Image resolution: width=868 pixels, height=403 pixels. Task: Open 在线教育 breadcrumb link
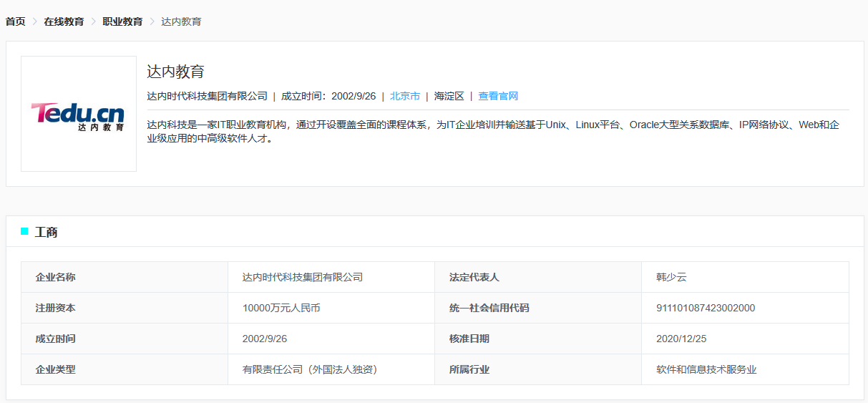[64, 21]
